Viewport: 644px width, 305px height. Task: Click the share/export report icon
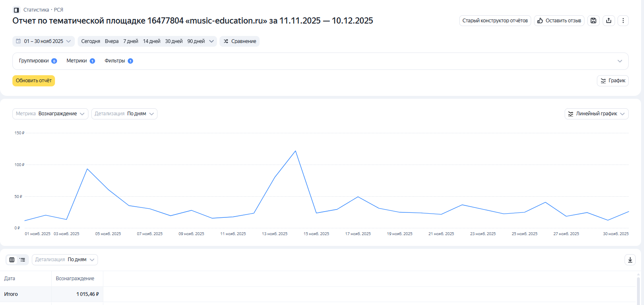[608, 21]
